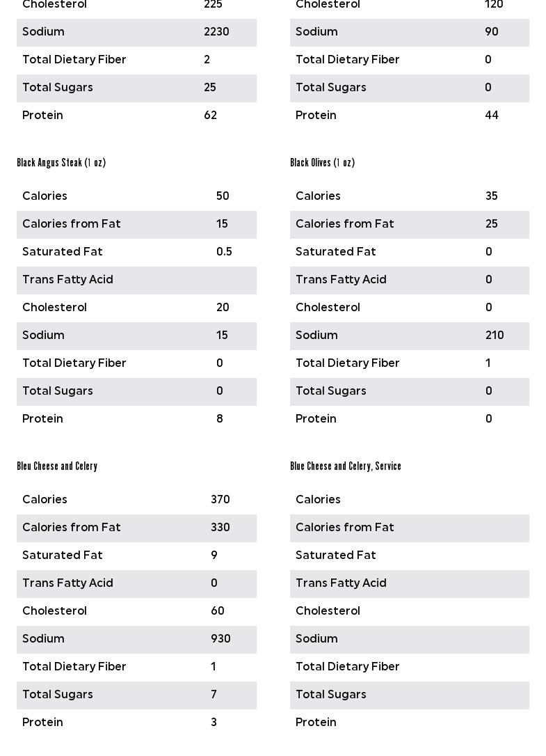
Task: Click Total Sugars value 7 for Bleu Cheese
Action: [x=214, y=695]
